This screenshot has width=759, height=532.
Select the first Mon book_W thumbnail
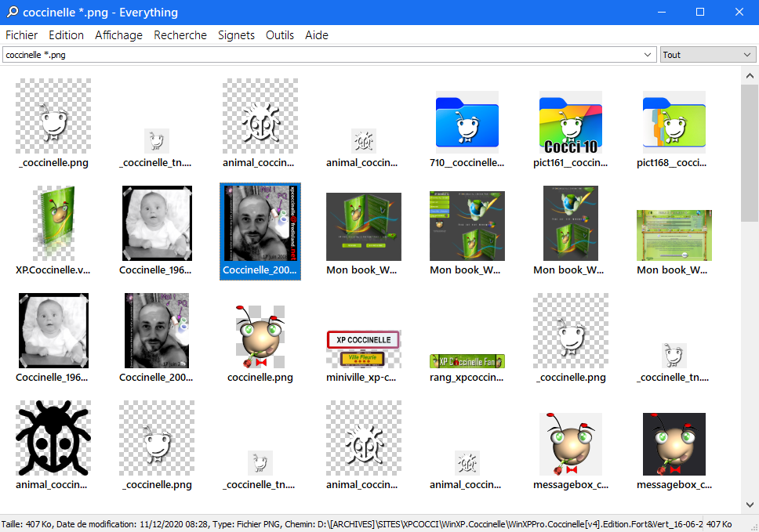363,227
